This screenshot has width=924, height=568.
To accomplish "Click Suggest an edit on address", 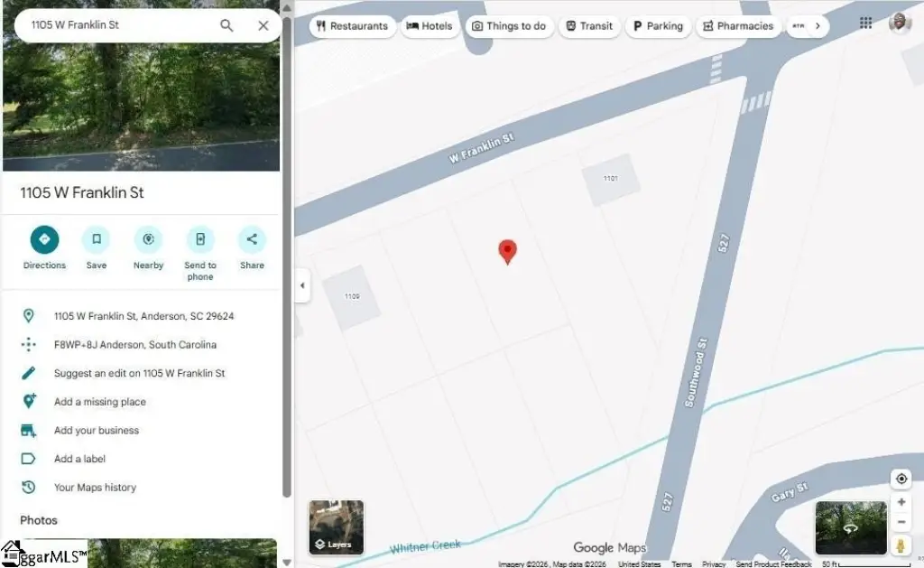I will (139, 373).
